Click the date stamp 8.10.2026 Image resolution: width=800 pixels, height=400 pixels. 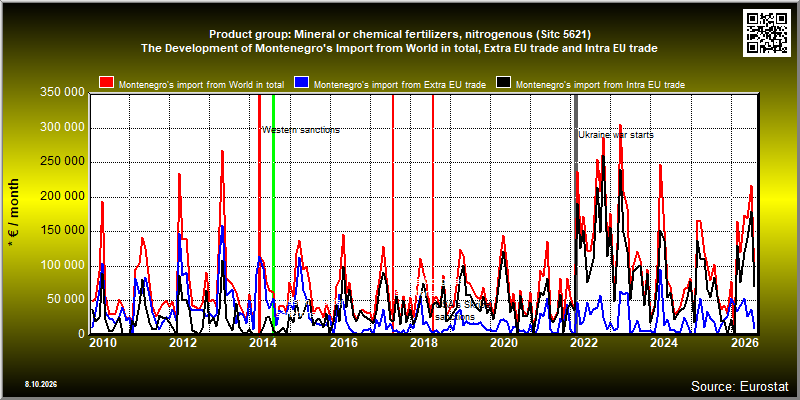pos(40,384)
